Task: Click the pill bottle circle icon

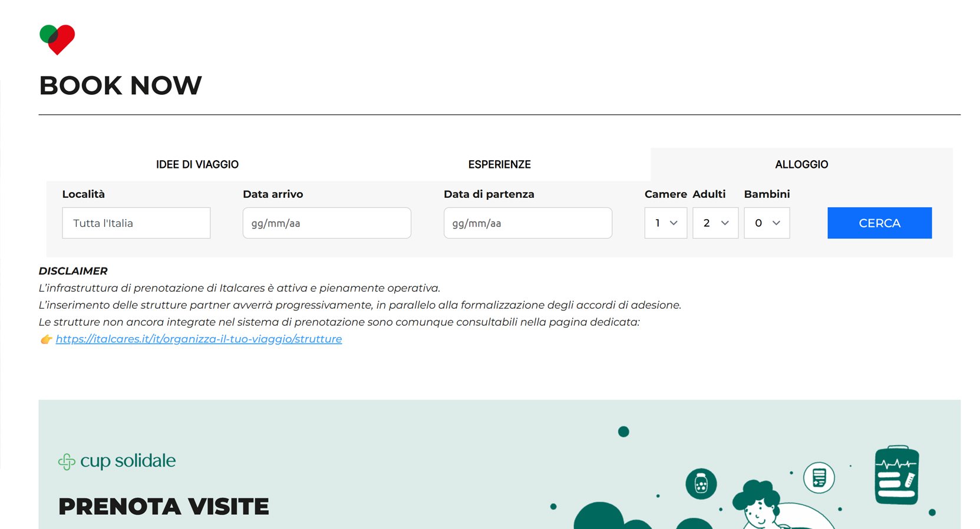Action: 701,484
